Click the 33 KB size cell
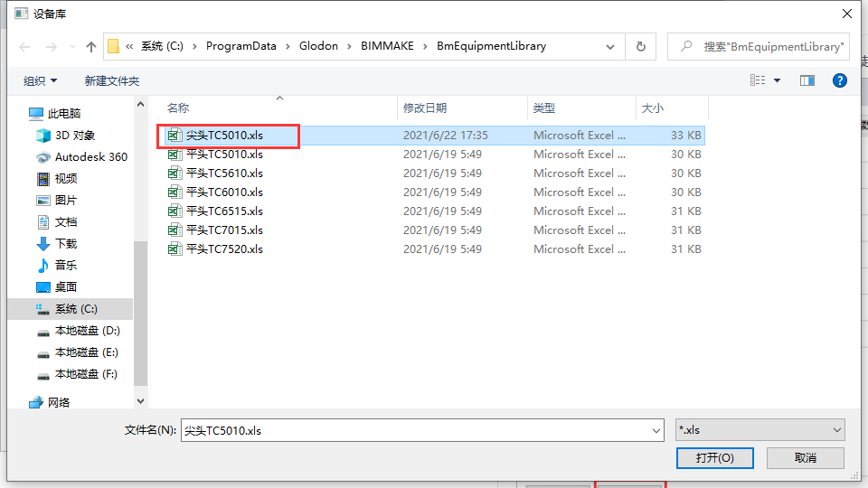Image resolution: width=868 pixels, height=488 pixels. 686,136
